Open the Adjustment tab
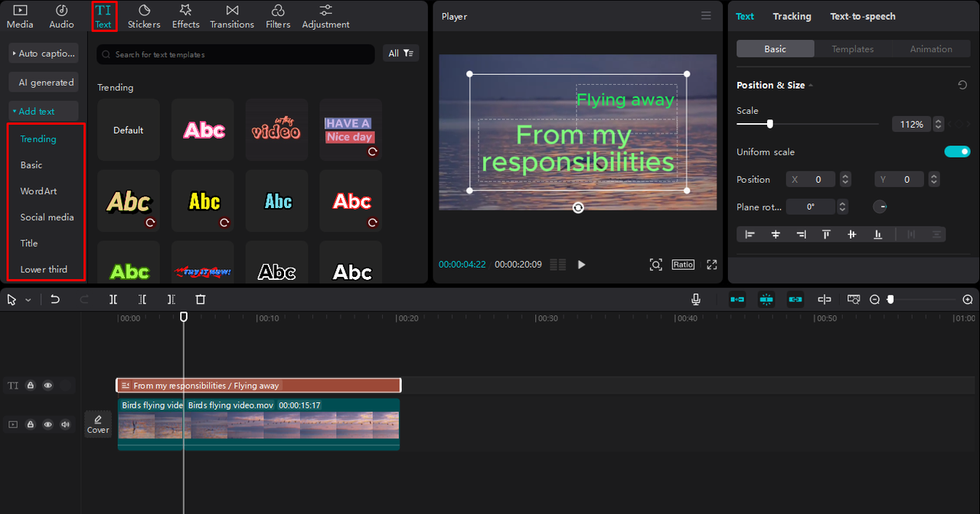Viewport: 980px width, 514px height. pos(325,16)
